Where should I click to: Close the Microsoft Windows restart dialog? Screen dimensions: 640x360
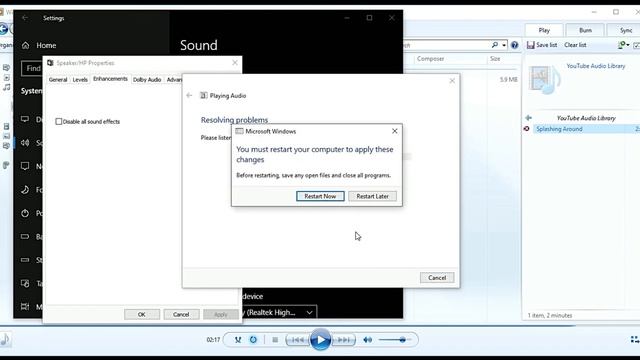[394, 131]
